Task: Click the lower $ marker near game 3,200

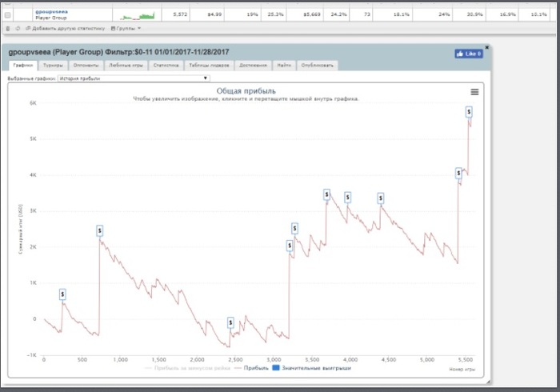Action: point(290,246)
